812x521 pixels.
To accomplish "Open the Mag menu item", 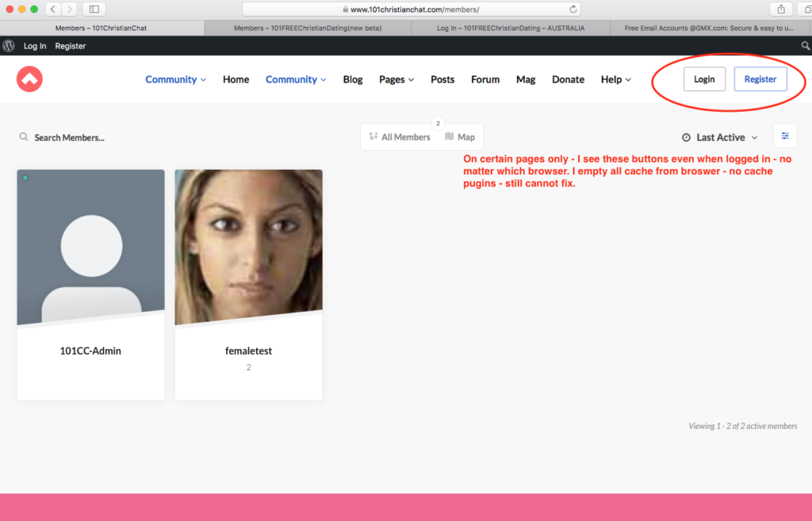I will click(x=526, y=79).
